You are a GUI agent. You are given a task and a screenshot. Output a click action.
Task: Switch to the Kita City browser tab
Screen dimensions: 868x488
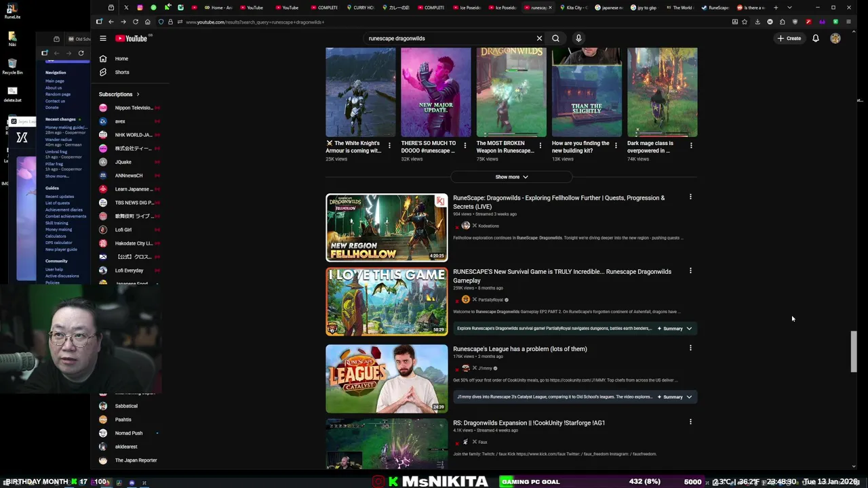point(574,7)
